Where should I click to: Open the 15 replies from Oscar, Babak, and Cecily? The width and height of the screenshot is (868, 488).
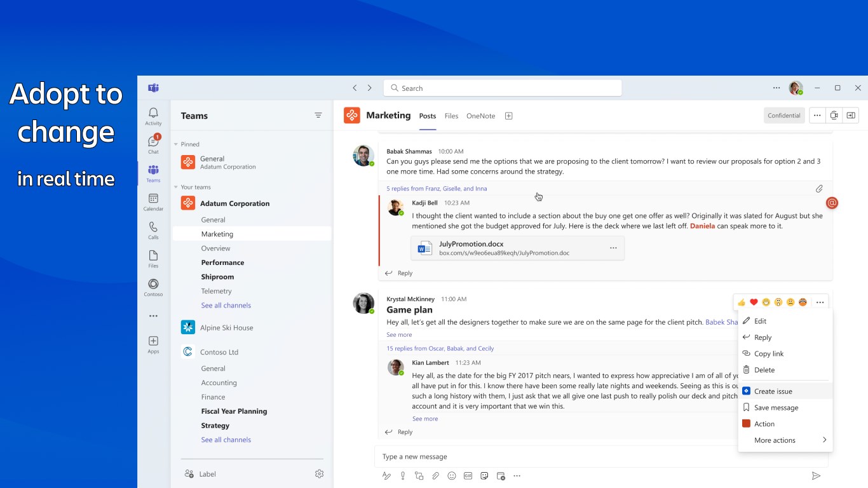440,349
